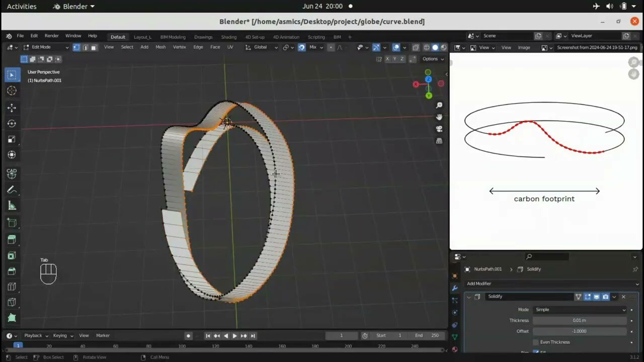Switch to the BIM Modeling workspace tab
This screenshot has height=362, width=644.
tap(173, 37)
